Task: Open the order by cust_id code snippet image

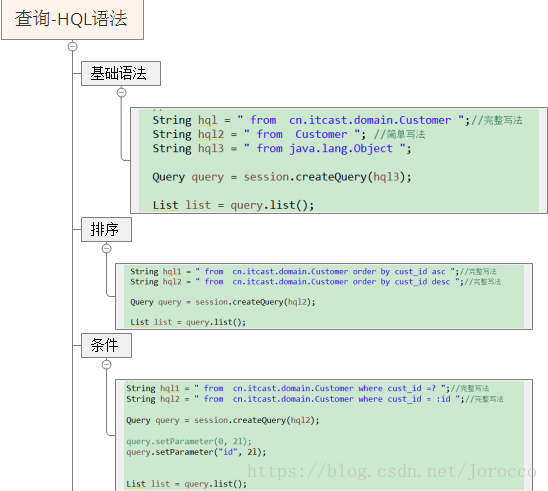Action: pyautogui.click(x=324, y=296)
